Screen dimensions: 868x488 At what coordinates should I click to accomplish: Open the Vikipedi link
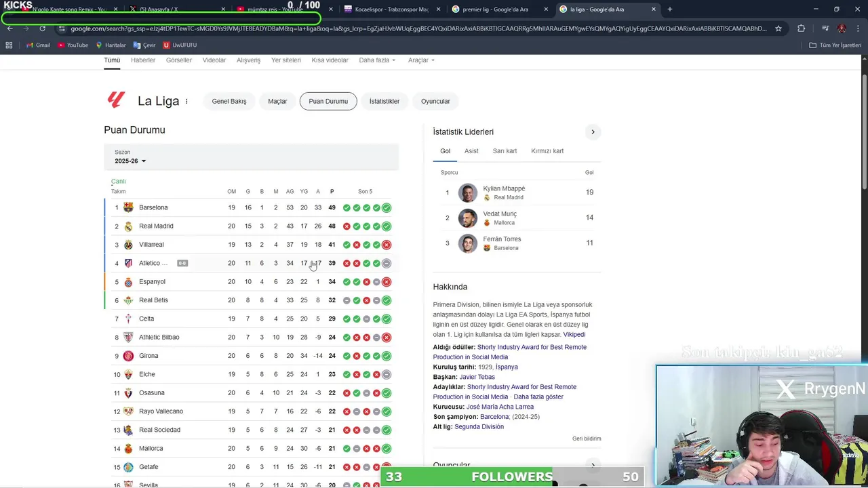pos(574,335)
